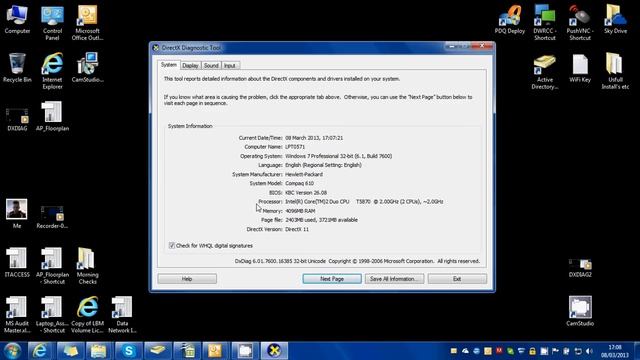
Task: Open the Skype taskbar button
Action: pyautogui.click(x=128, y=351)
